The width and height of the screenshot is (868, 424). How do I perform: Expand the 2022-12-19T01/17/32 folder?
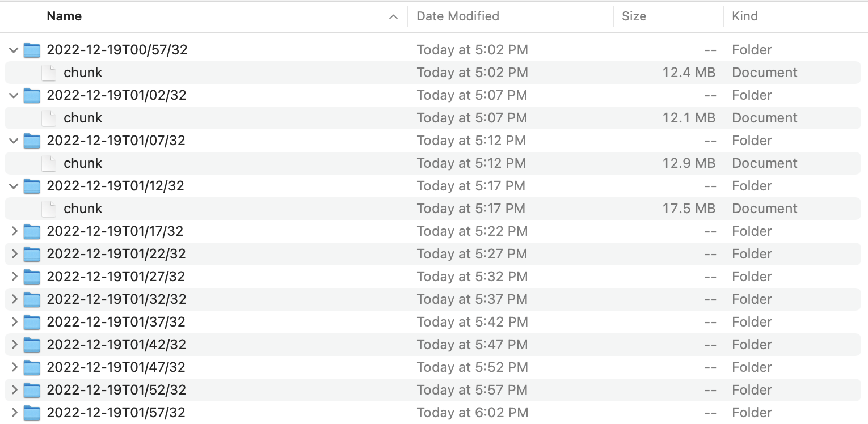tap(14, 231)
